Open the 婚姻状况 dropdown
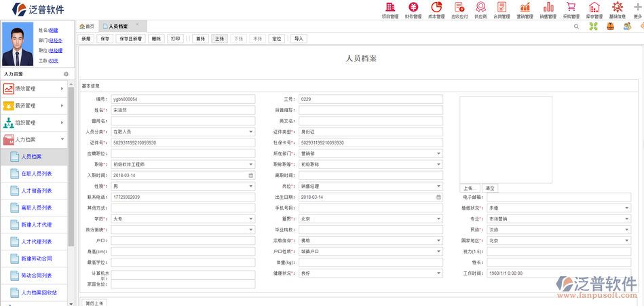The height and width of the screenshot is (306, 644). coord(626,208)
